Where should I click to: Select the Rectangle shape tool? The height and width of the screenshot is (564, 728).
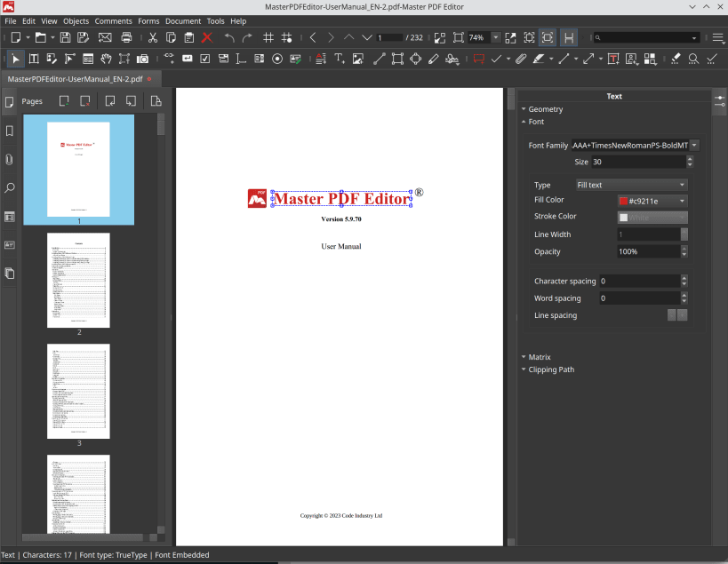[x=397, y=59]
